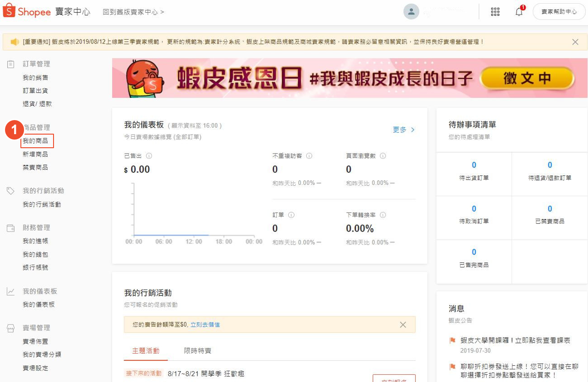Open 賣場設定 in sidebar
The width and height of the screenshot is (588, 382).
[35, 368]
